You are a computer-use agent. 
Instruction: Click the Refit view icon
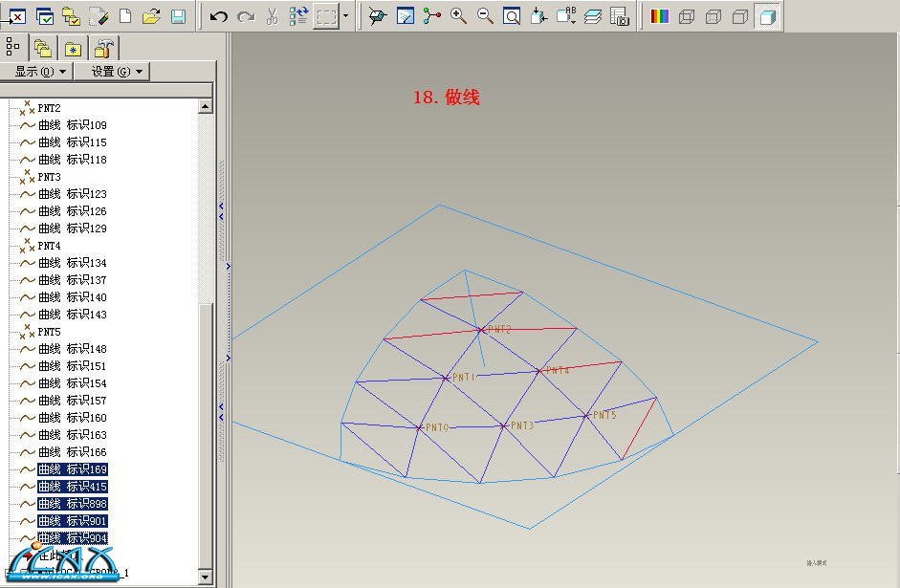point(512,16)
